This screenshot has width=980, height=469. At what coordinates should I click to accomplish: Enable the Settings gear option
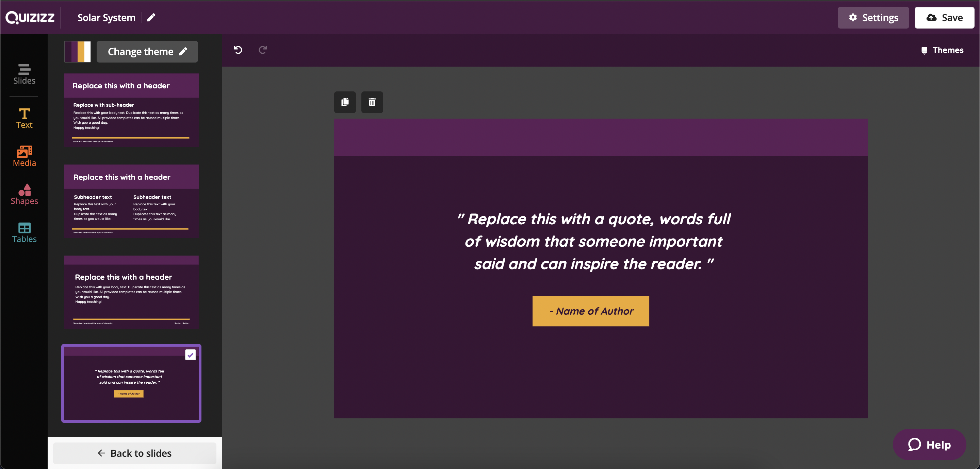872,17
